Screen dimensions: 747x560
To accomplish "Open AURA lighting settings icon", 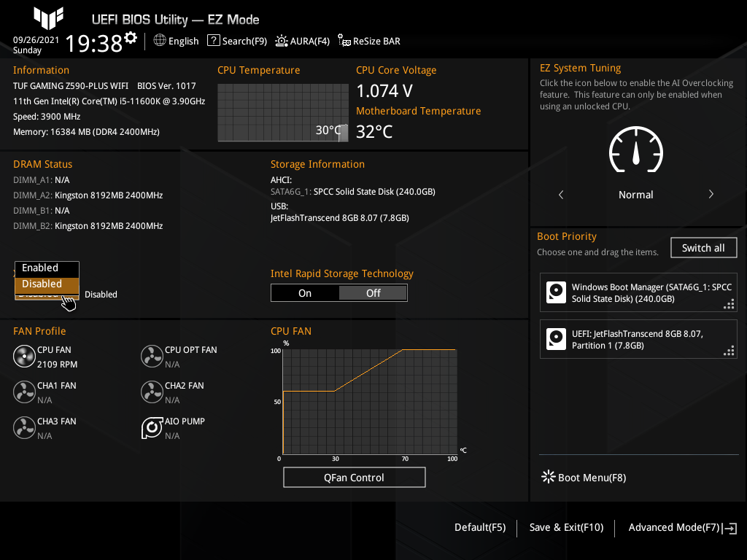I will 281,41.
